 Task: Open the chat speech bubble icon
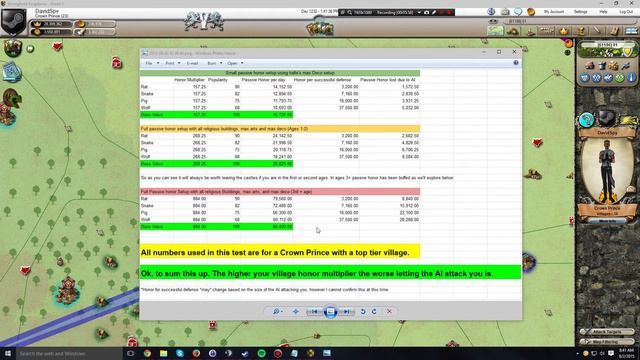[518, 12]
